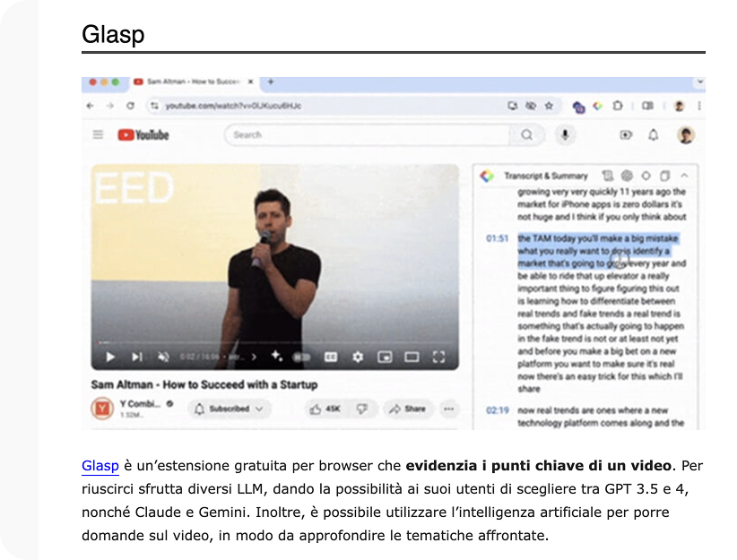Reload the page with the refresh icon
This screenshot has height=560, width=737.
pyautogui.click(x=130, y=106)
